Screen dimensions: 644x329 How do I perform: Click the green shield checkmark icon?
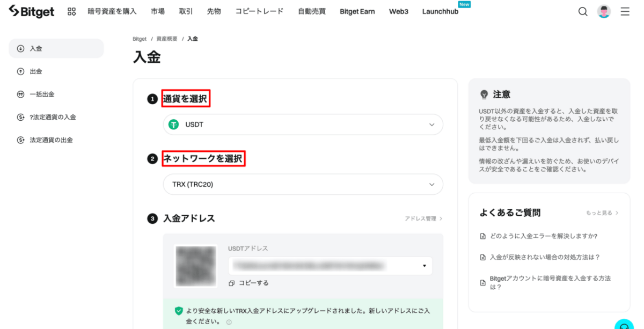click(x=179, y=311)
